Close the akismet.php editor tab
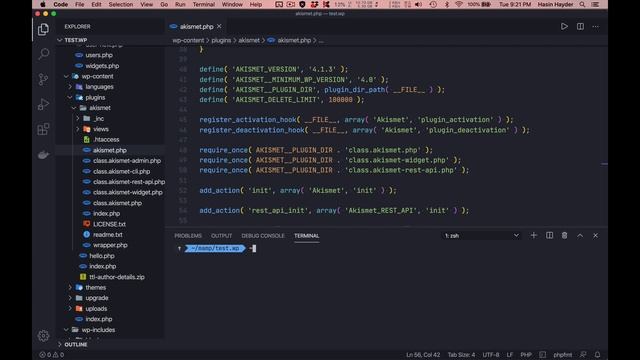This screenshot has width=640, height=360. click(x=219, y=26)
